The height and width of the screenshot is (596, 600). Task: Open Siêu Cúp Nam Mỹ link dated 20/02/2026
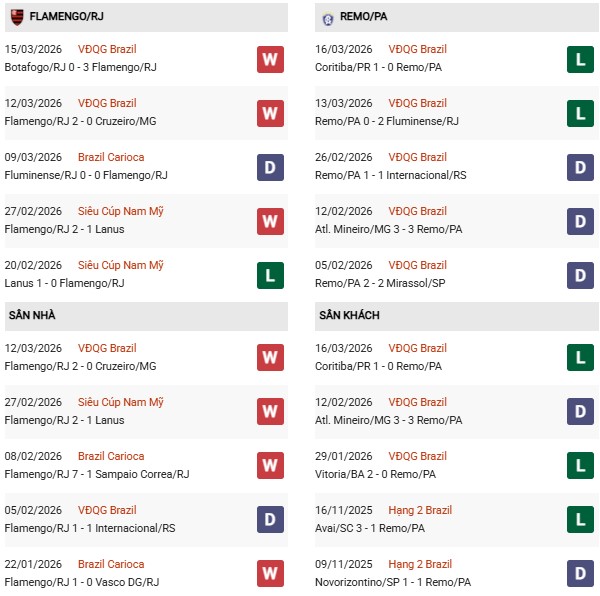point(121,265)
